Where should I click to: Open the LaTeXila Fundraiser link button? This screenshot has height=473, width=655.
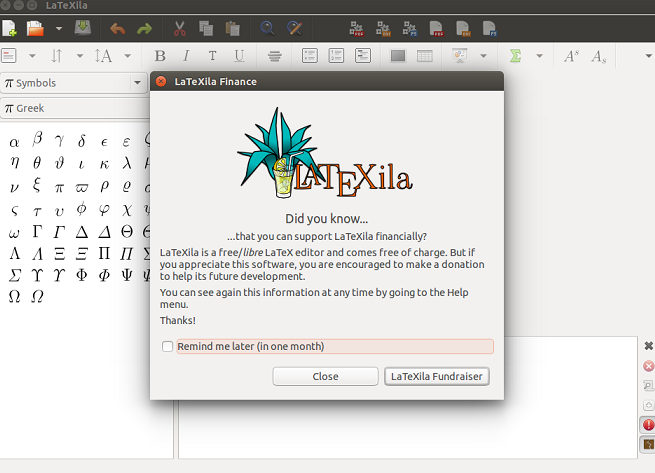coord(437,376)
